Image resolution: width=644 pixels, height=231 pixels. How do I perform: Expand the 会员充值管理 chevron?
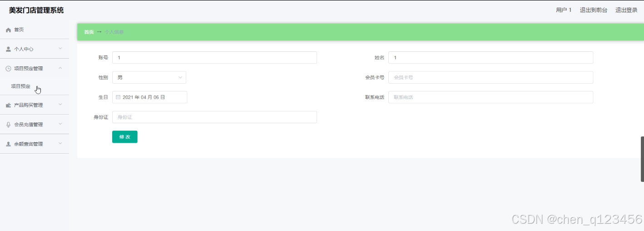60,124
